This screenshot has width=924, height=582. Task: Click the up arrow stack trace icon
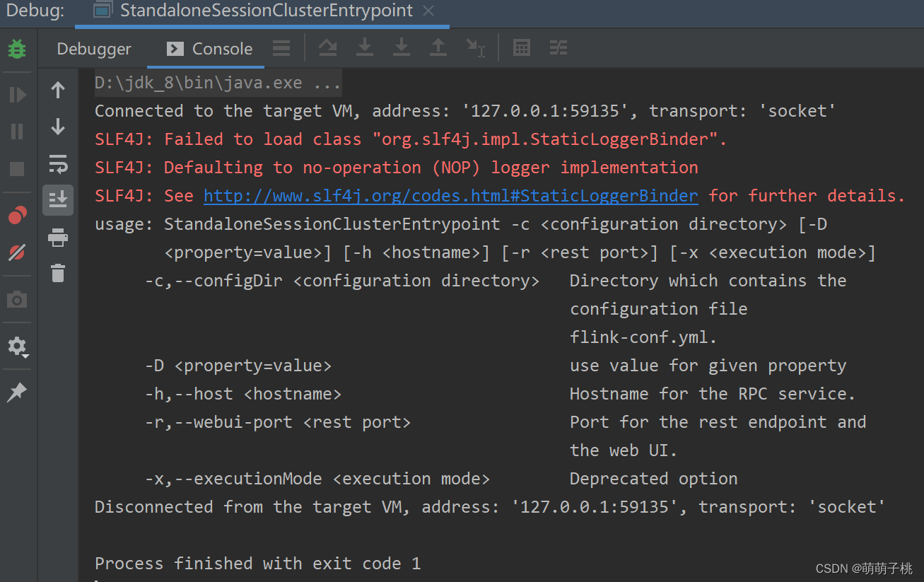pos(58,90)
